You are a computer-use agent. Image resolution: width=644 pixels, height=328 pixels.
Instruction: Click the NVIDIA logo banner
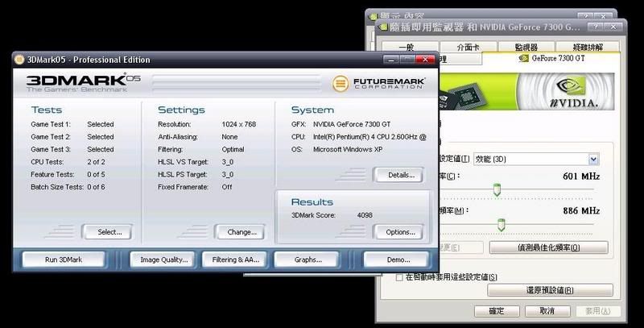(527, 91)
